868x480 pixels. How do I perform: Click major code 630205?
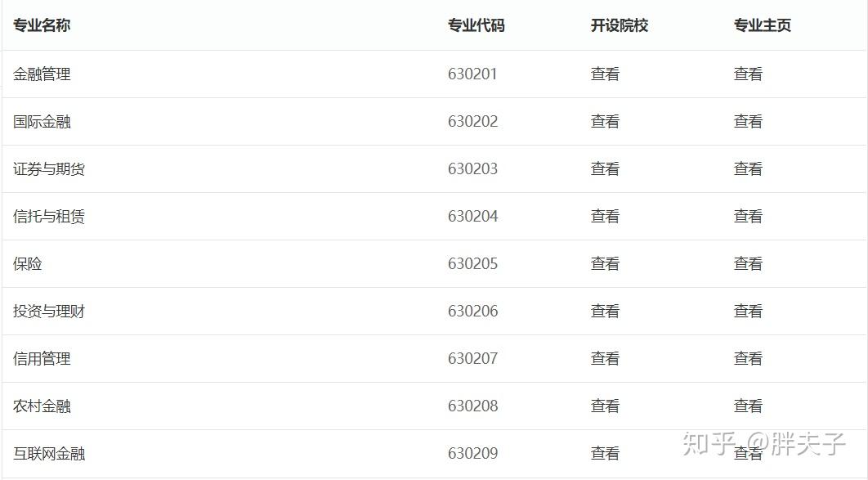pos(472,263)
